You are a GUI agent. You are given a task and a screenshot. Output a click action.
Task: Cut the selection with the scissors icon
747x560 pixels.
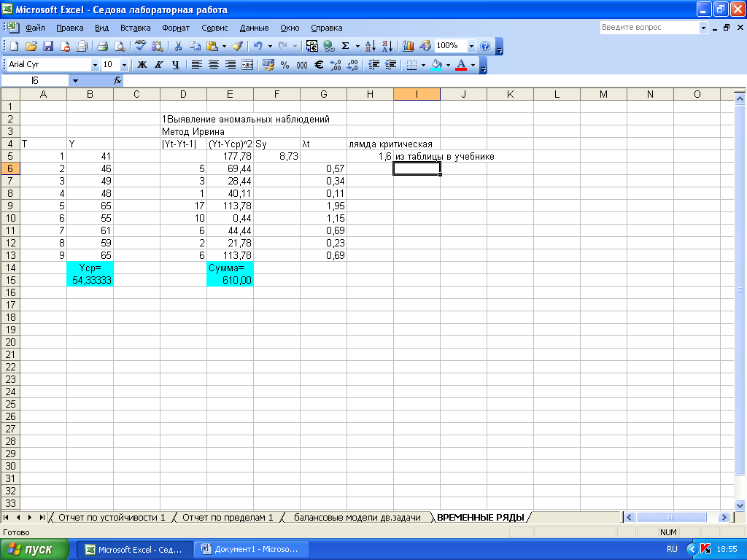[178, 46]
